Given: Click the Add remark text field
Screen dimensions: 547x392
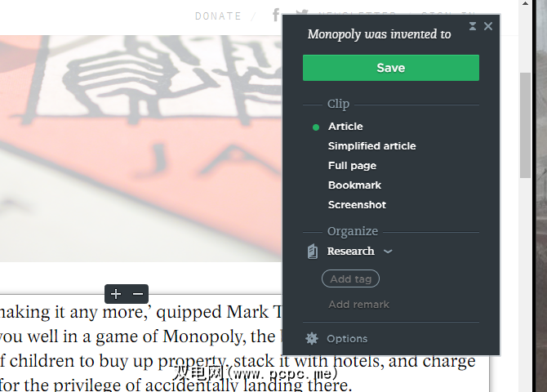Looking at the screenshot, I should click(358, 305).
